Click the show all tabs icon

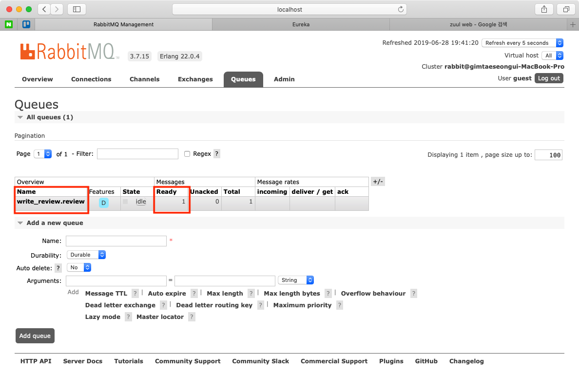(566, 9)
